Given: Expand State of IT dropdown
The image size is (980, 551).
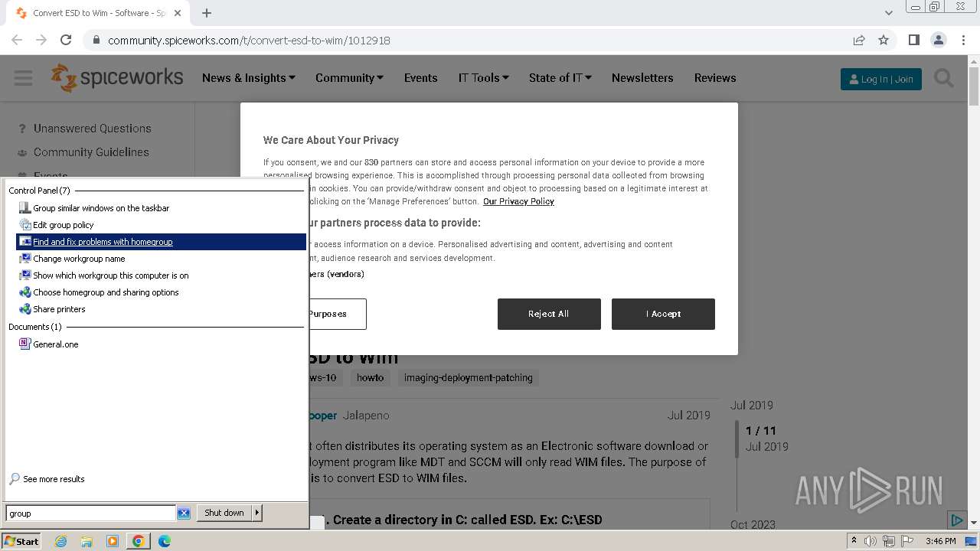Looking at the screenshot, I should [x=560, y=78].
